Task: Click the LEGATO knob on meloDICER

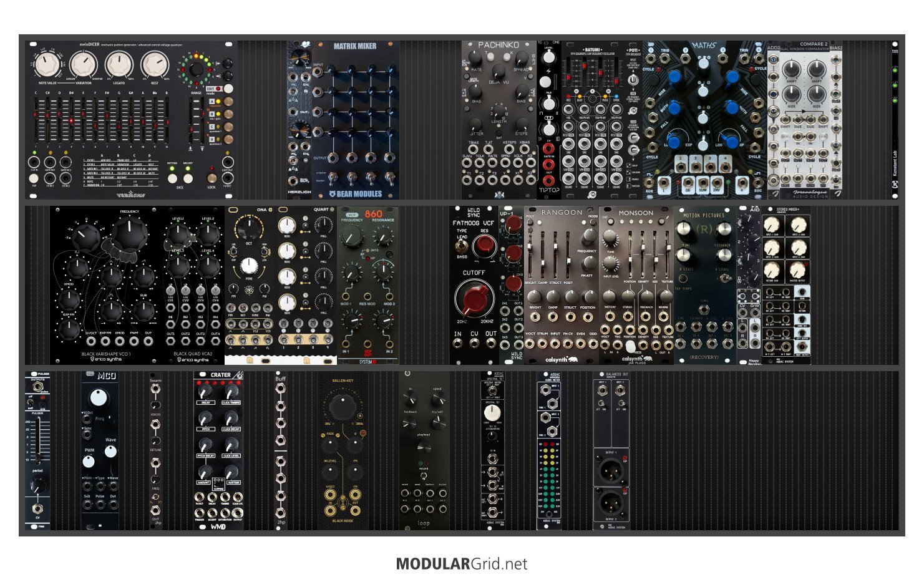Action: coord(119,64)
